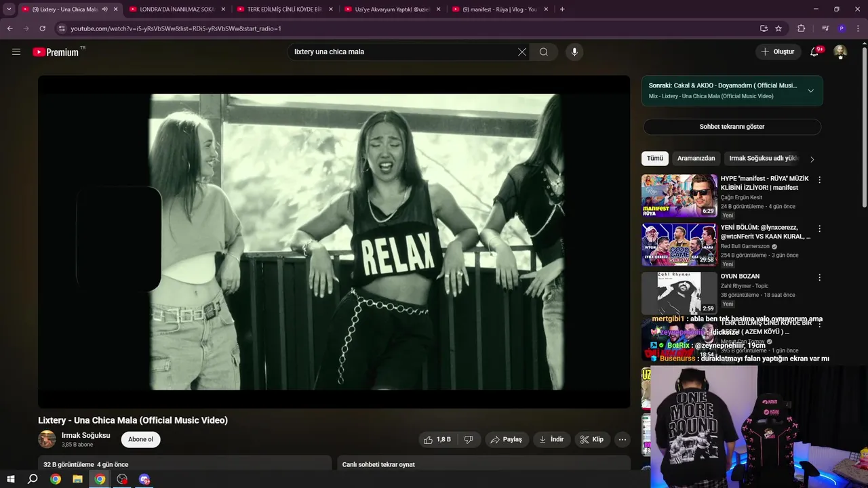
Task: Click the video player to pause
Action: [x=334, y=241]
